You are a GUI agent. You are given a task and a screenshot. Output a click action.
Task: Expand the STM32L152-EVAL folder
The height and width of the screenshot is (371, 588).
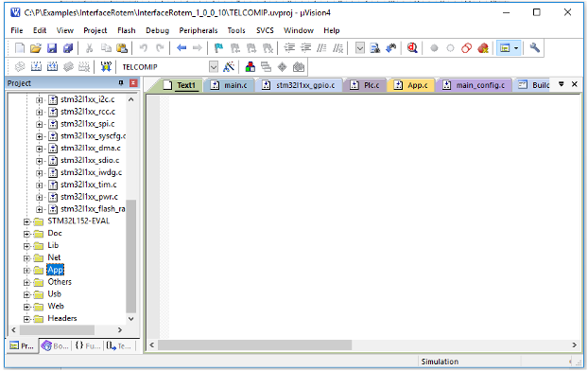coord(26,221)
